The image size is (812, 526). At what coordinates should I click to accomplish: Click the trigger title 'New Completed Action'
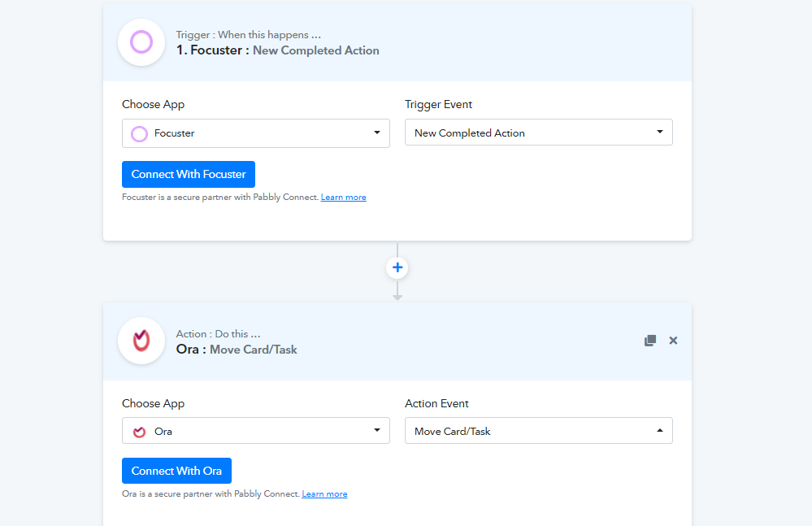[316, 50]
